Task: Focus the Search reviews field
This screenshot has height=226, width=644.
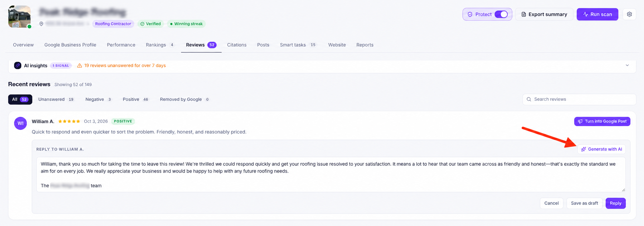Action: point(579,99)
